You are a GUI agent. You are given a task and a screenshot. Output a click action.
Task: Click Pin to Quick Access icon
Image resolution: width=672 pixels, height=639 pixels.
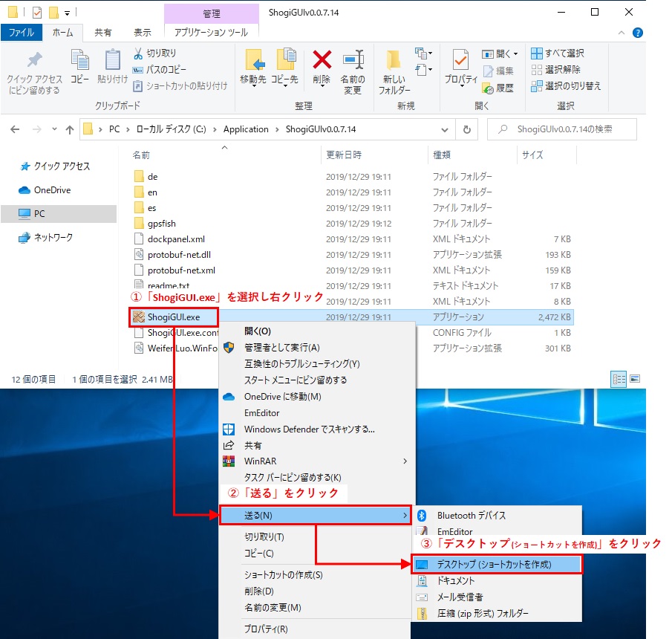pyautogui.click(x=34, y=60)
